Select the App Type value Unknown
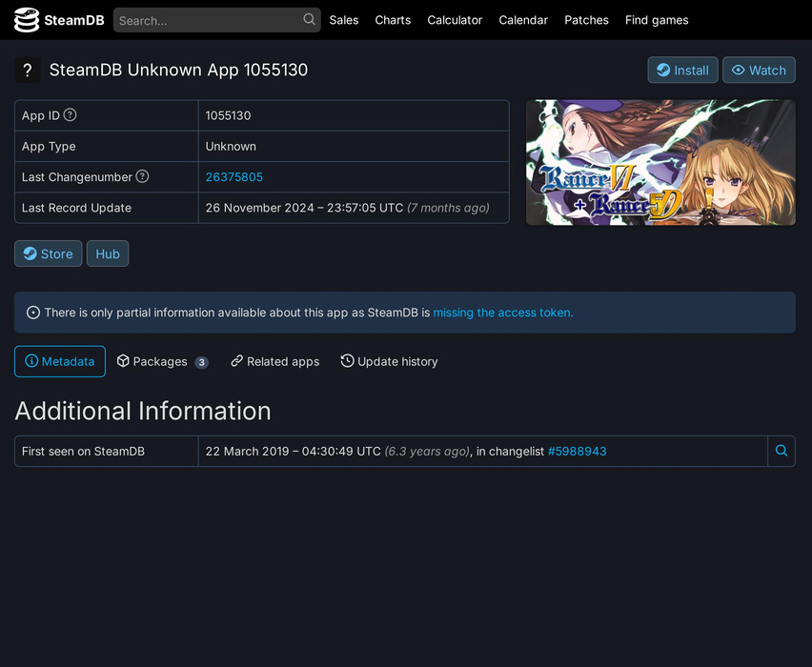The width and height of the screenshot is (812, 667). 231,147
